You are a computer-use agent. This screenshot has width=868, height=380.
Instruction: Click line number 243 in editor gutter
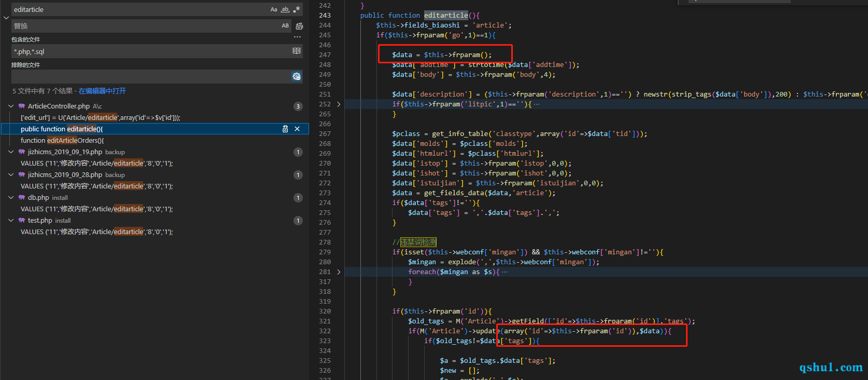pyautogui.click(x=325, y=15)
